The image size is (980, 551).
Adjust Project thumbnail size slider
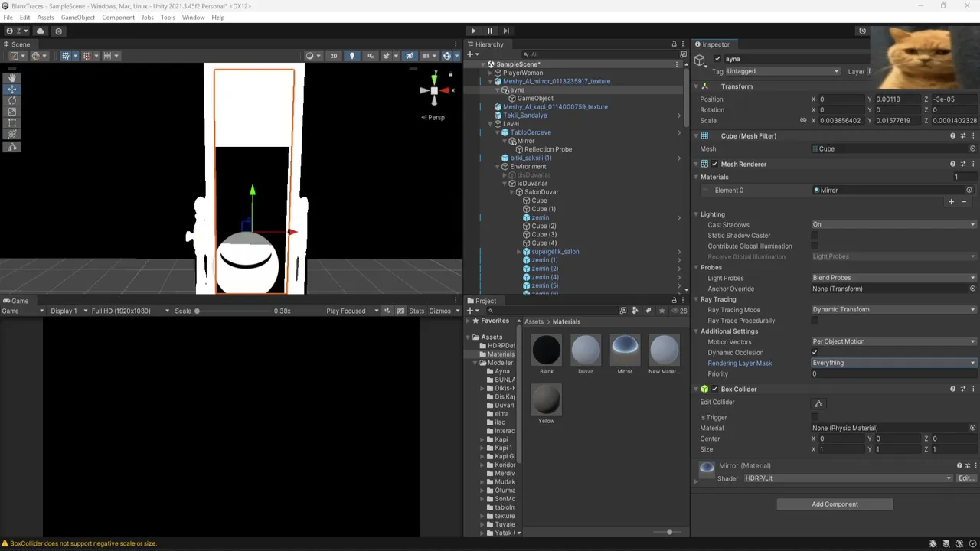(x=669, y=532)
